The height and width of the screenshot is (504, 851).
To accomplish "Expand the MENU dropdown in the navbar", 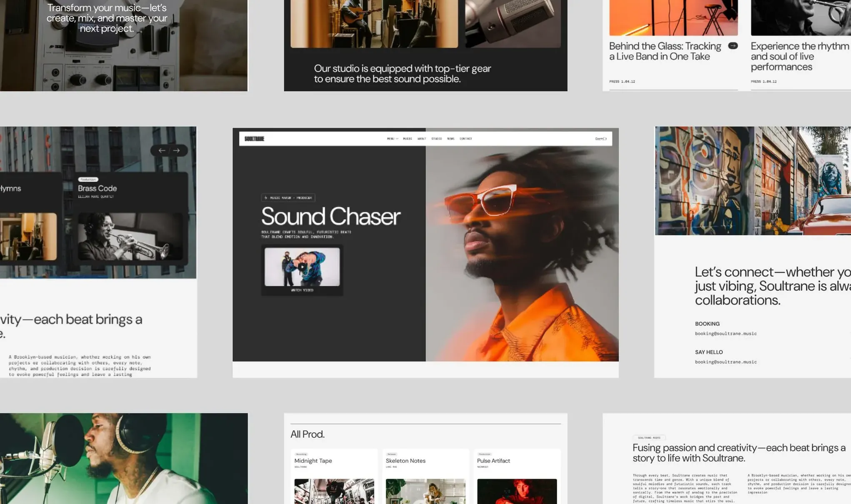I will coord(392,139).
